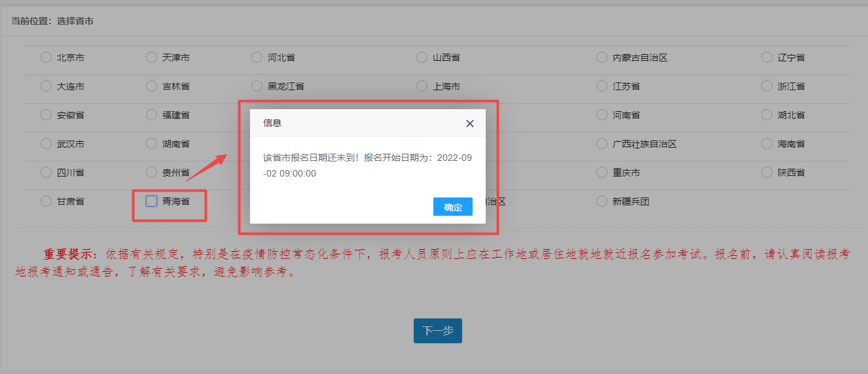The width and height of the screenshot is (868, 374).
Task: Select 辽宁省 radio button
Action: click(767, 58)
